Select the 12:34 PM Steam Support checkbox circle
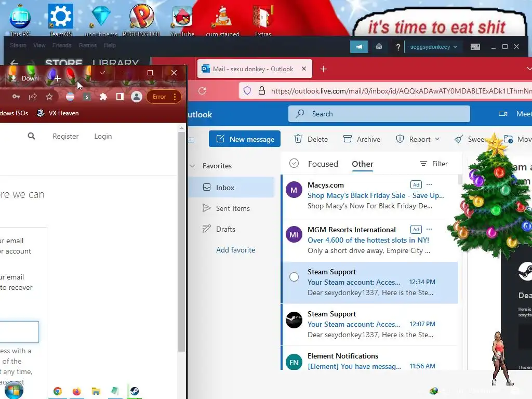 point(294,277)
